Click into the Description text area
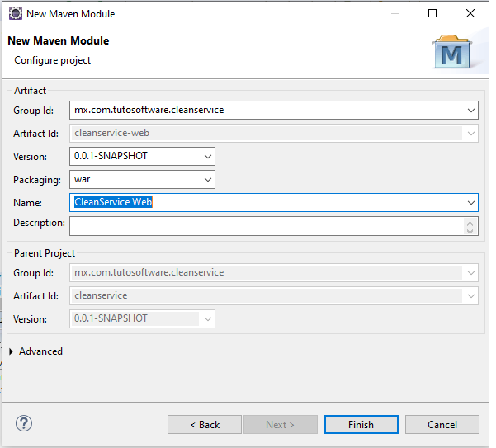The width and height of the screenshot is (496, 448). point(264,225)
